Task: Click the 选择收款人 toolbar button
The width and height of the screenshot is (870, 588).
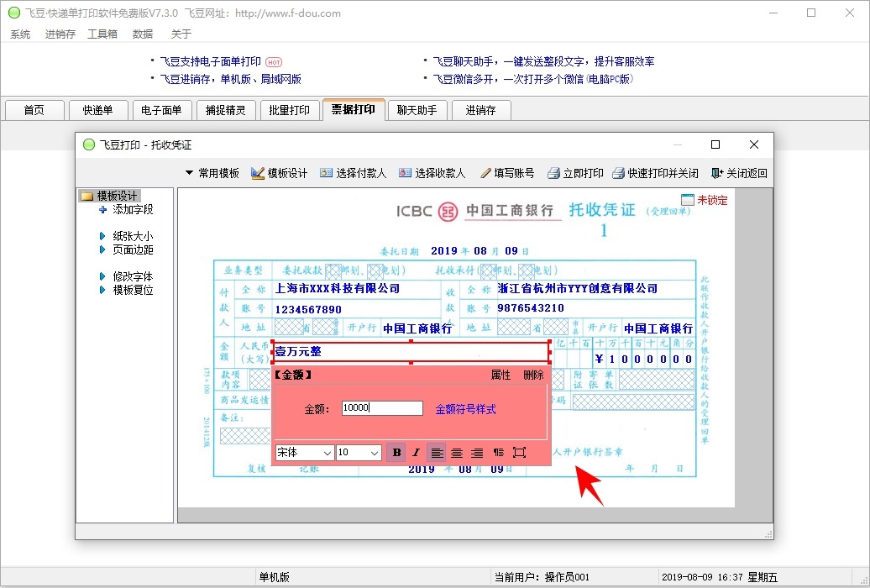Action: [x=432, y=173]
